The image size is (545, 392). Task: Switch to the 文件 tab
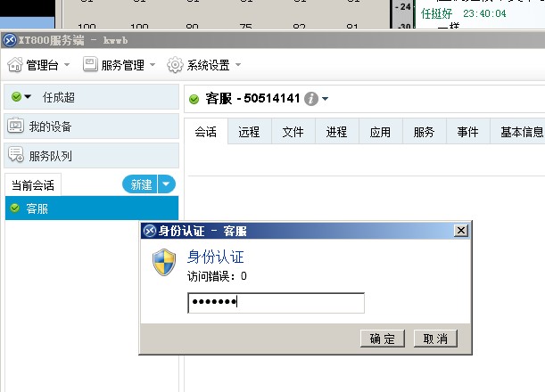(293, 132)
